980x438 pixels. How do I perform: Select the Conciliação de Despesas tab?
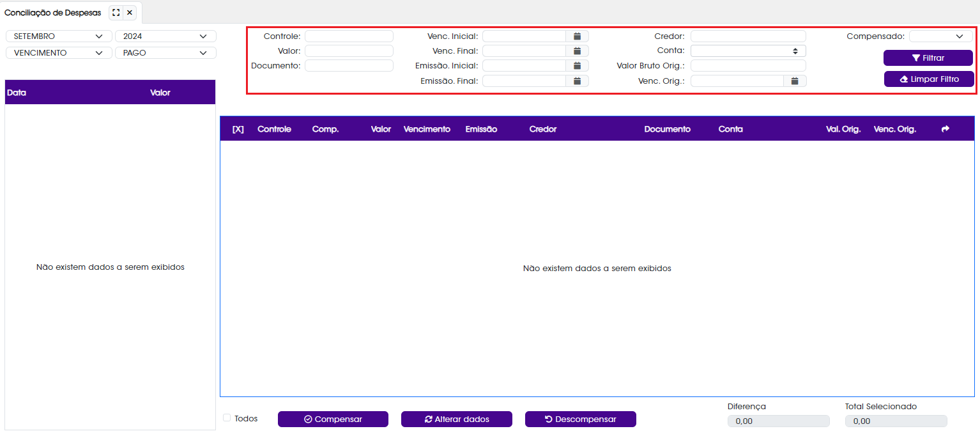pos(53,13)
